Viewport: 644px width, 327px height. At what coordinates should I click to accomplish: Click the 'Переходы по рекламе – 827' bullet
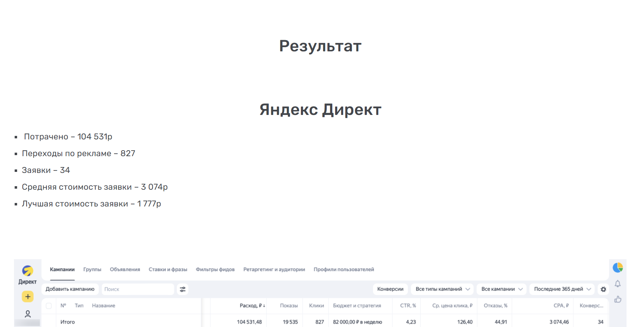79,153
